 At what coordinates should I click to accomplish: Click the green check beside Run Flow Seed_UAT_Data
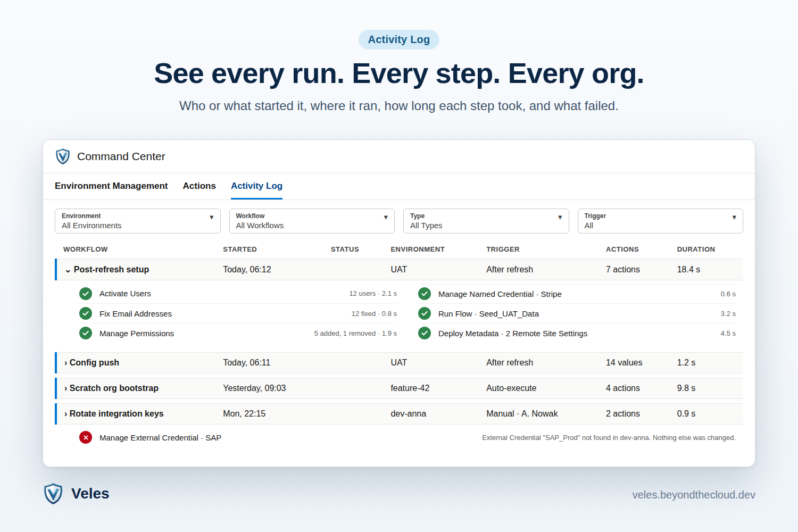(x=425, y=314)
